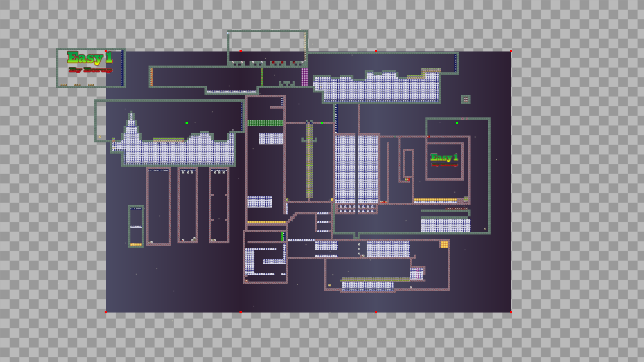Select the yellow coin row below the ladder room
The height and width of the screenshot is (362, 644).
(266, 222)
